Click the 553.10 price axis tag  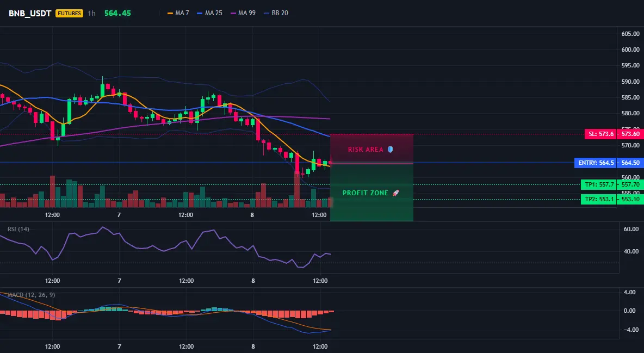(x=630, y=199)
